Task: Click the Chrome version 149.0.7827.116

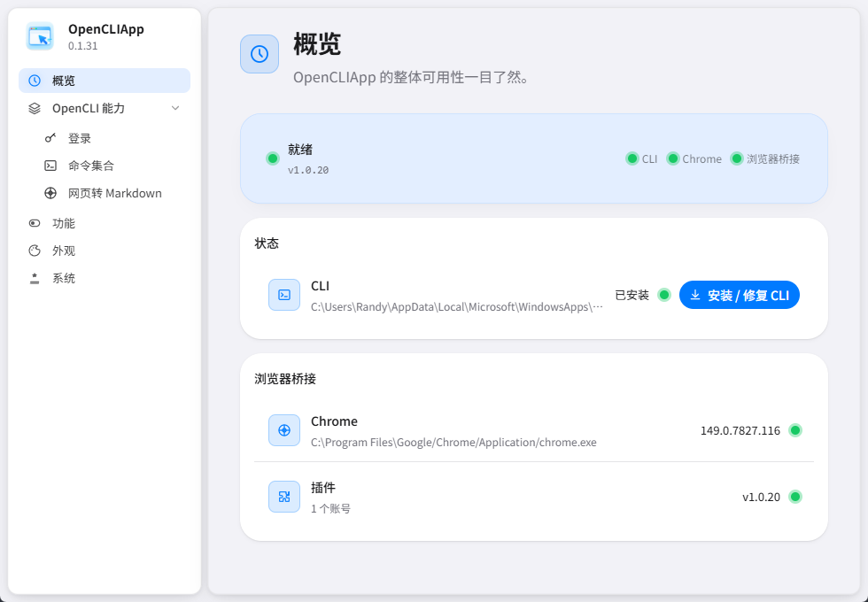Action: pyautogui.click(x=740, y=430)
